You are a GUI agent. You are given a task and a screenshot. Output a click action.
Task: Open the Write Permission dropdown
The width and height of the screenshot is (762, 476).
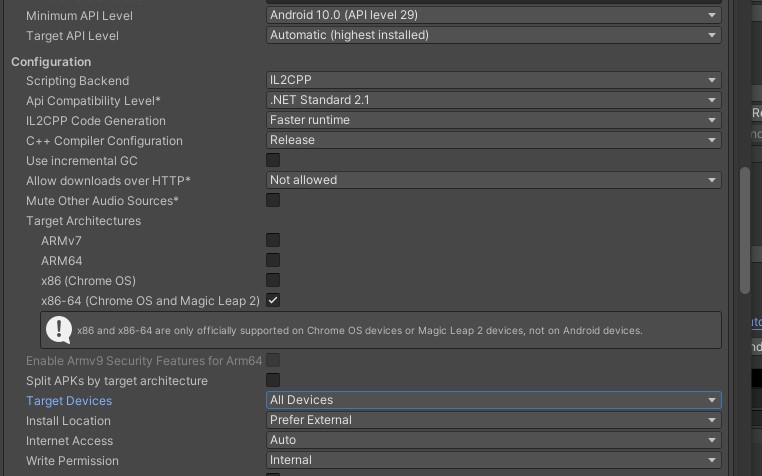[x=493, y=460]
